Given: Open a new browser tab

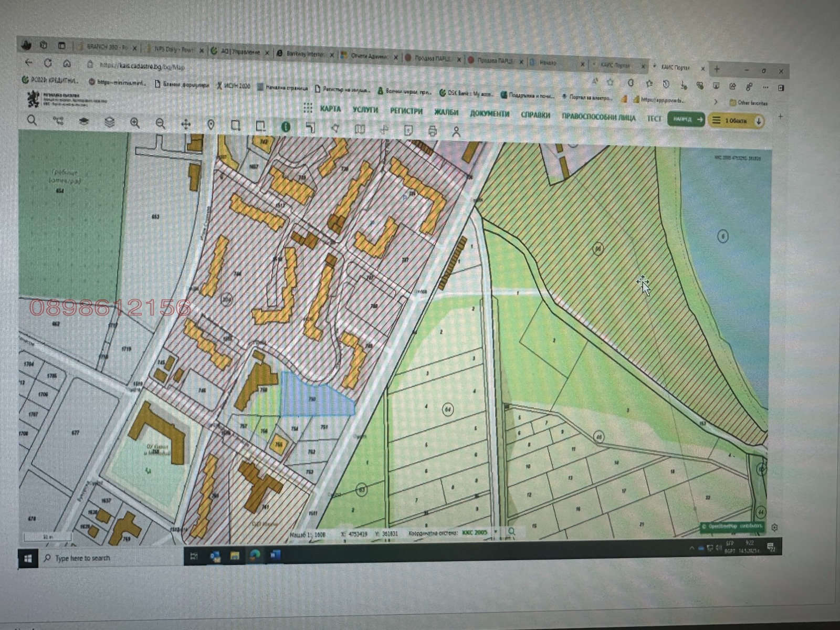Looking at the screenshot, I should pos(717,69).
